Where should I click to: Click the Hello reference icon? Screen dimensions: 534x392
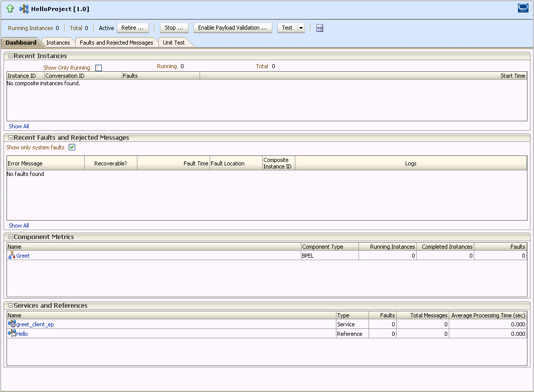coord(12,333)
